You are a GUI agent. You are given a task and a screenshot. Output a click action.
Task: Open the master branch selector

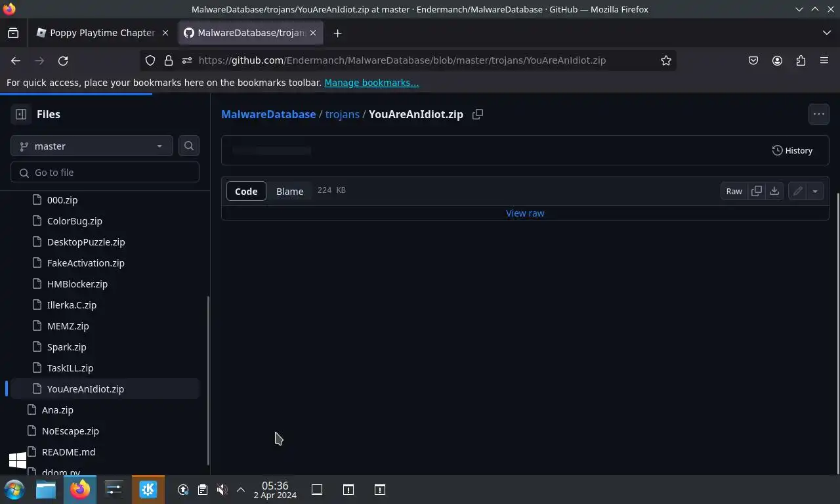(x=92, y=146)
